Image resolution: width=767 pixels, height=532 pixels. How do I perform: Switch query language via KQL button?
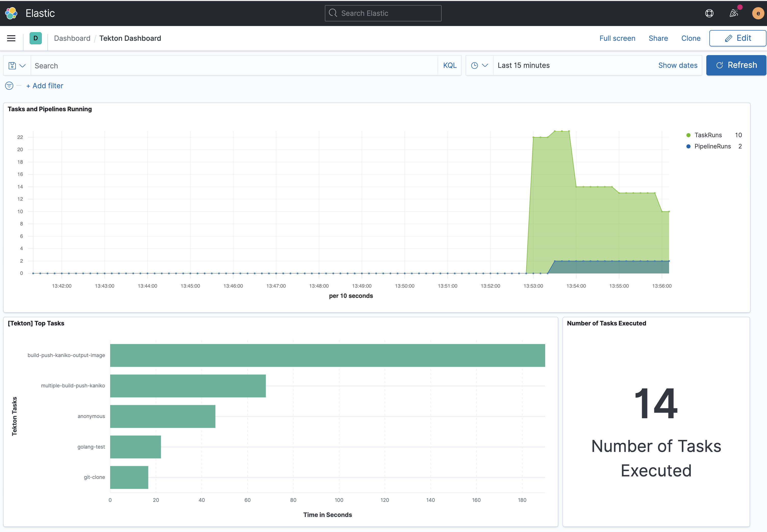click(x=450, y=66)
